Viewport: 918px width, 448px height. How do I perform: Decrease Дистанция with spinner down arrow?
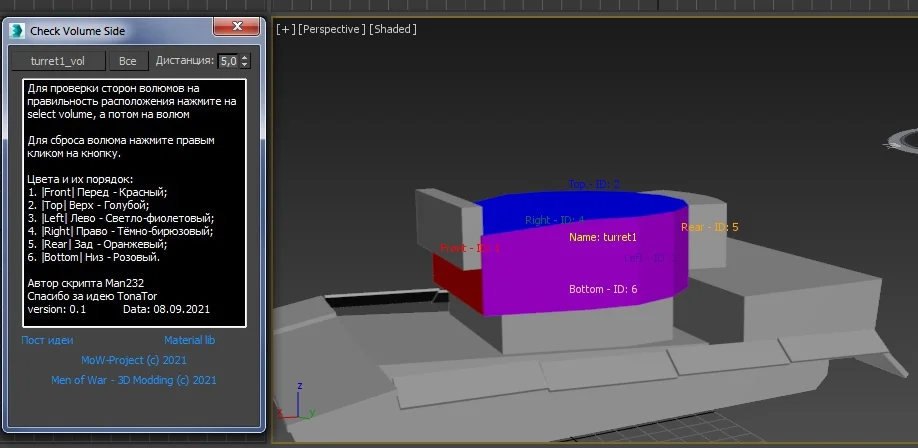(x=245, y=66)
